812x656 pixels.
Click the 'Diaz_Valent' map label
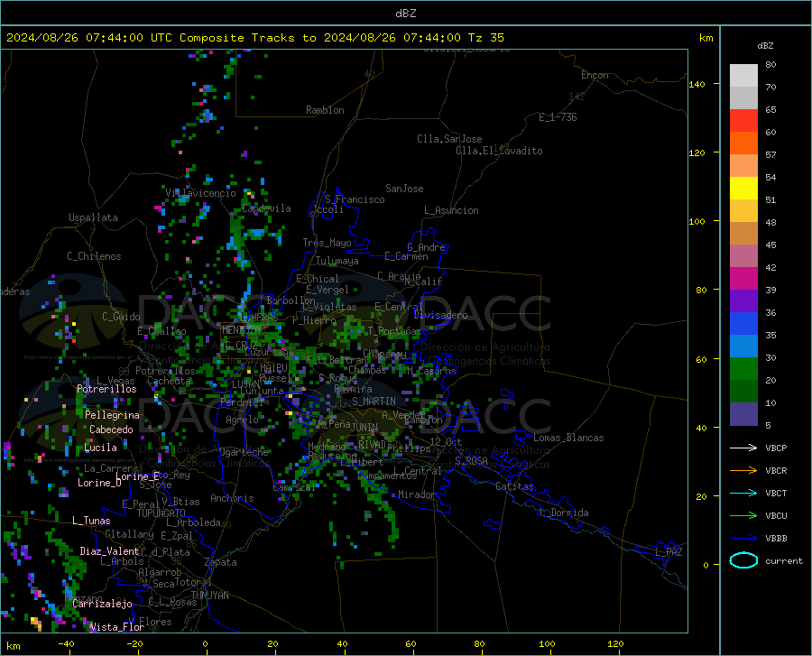pos(109,551)
